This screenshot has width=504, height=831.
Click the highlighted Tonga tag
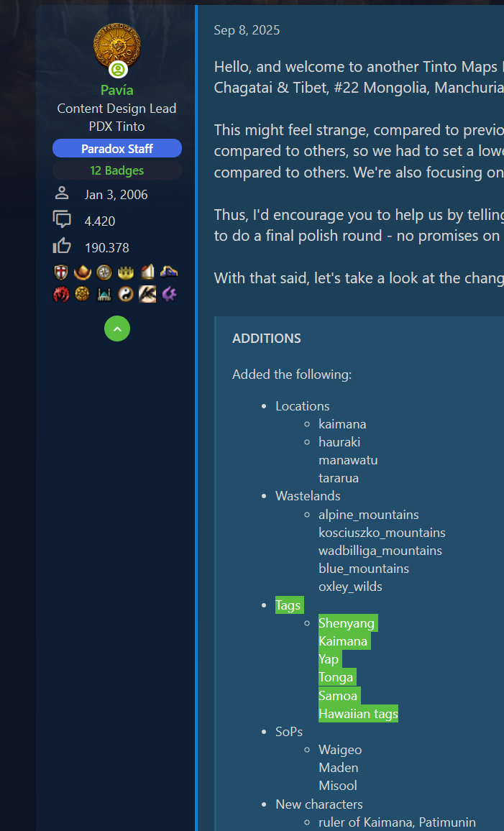point(337,677)
